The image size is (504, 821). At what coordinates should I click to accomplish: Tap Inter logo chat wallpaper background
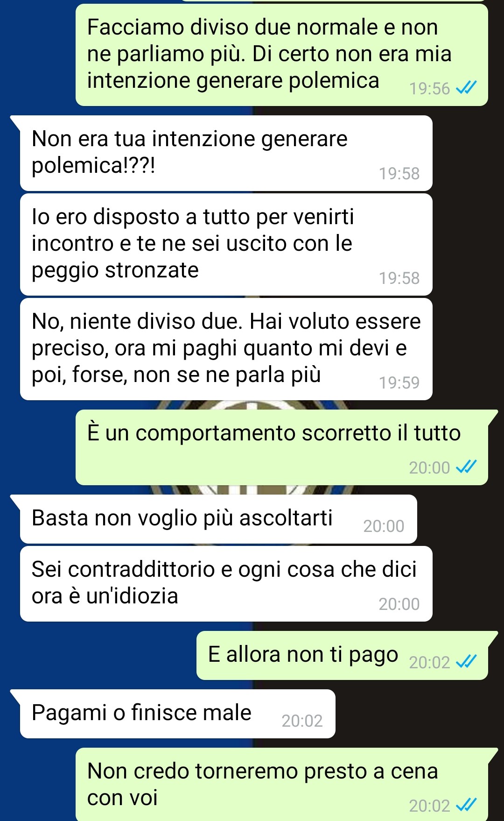click(x=252, y=489)
